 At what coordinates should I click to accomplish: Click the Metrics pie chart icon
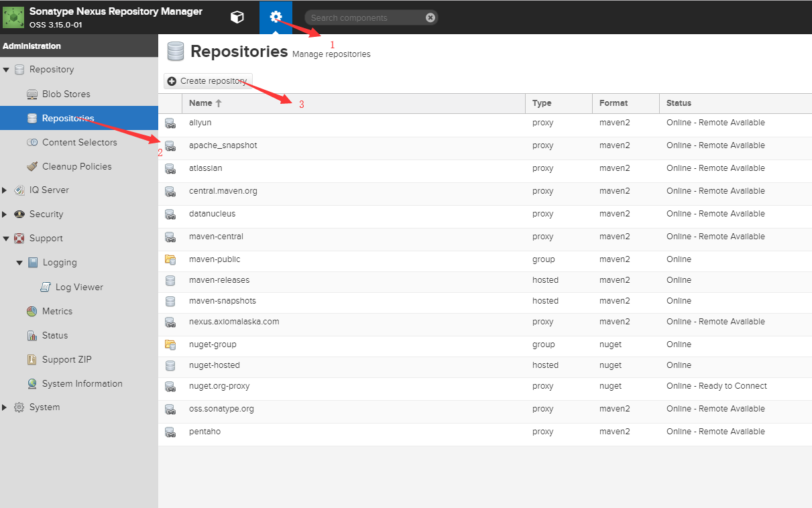tap(32, 311)
